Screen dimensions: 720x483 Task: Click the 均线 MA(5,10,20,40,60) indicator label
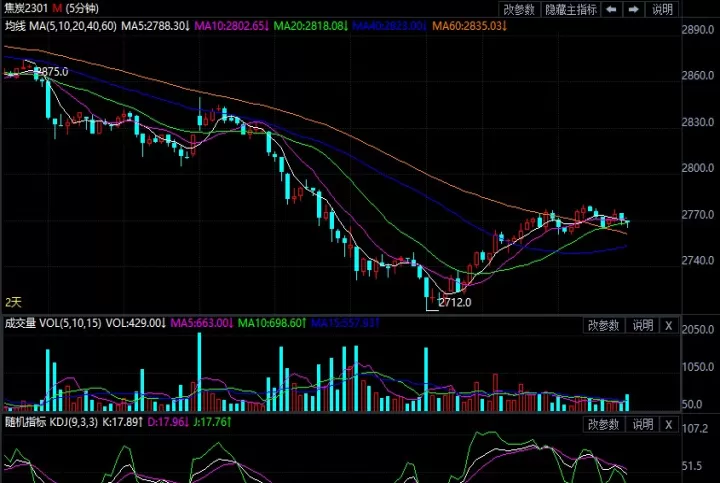(61, 26)
